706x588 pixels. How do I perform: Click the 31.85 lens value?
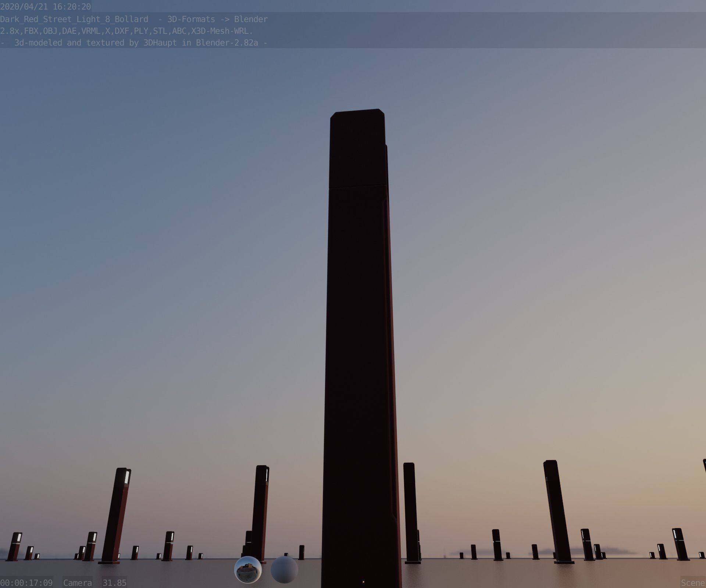[114, 582]
